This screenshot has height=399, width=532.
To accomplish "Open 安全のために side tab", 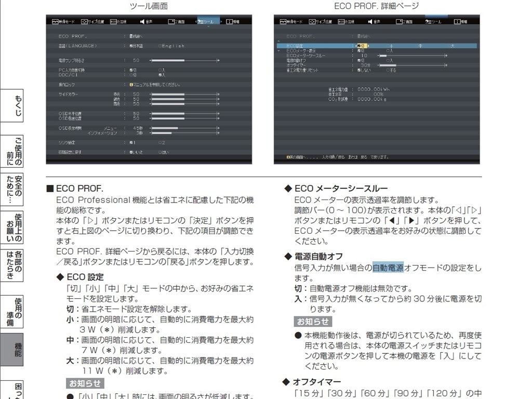I will tap(12, 190).
